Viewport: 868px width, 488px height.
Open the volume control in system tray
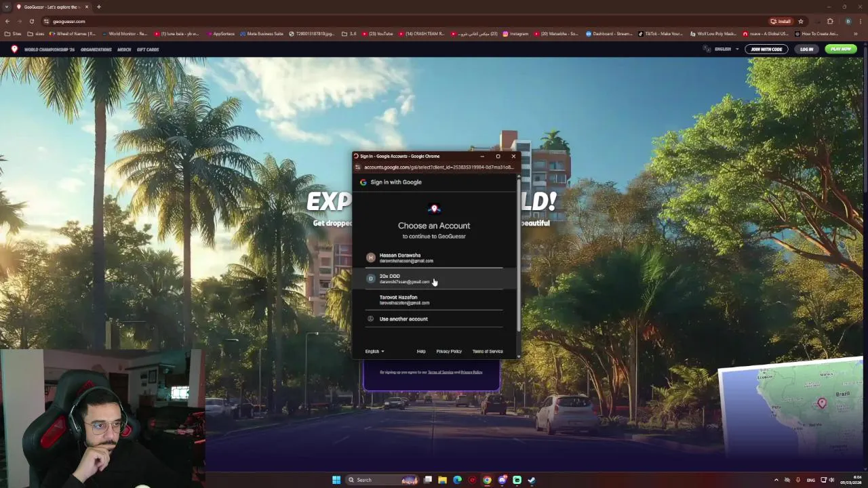[832, 480]
